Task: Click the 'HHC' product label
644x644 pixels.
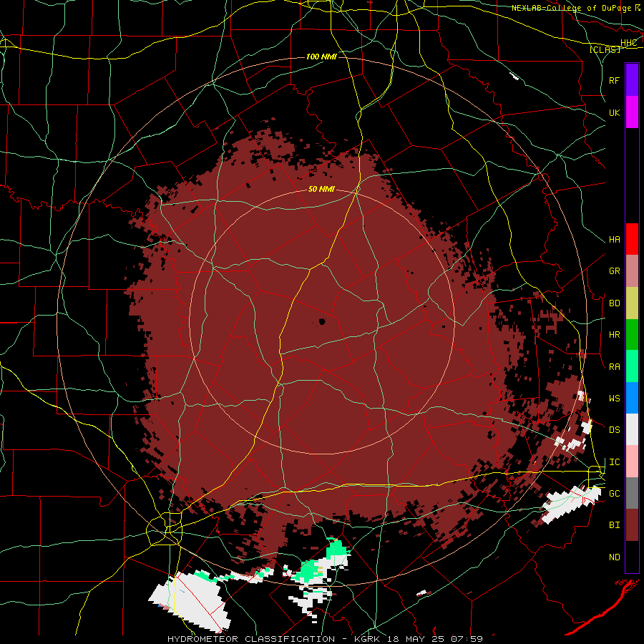Action: tap(628, 43)
